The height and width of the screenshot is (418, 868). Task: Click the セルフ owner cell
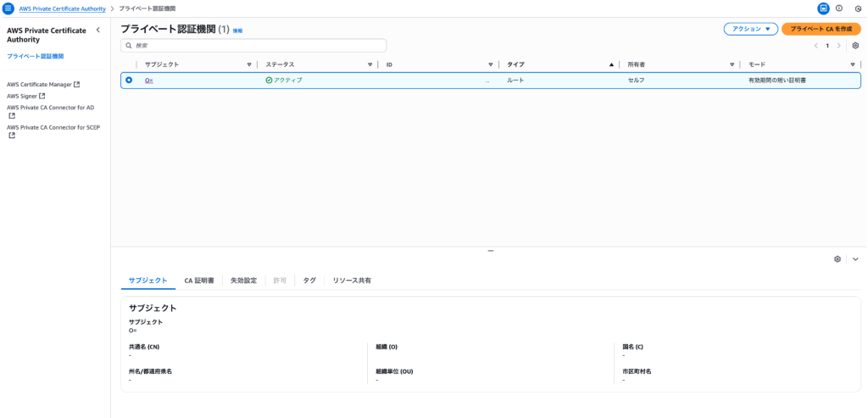click(636, 81)
